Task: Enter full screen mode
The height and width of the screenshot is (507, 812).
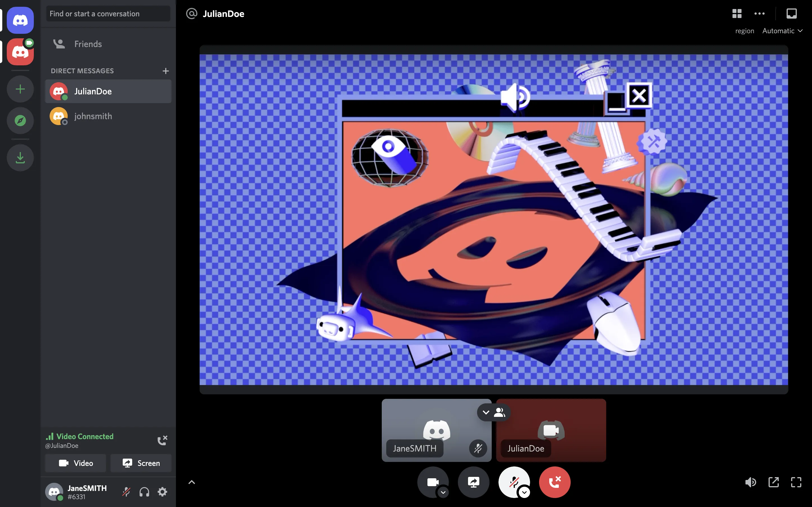Action: (x=796, y=482)
